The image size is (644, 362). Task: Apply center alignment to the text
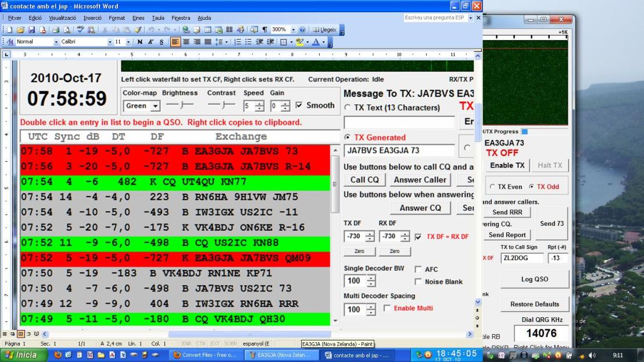click(x=186, y=42)
